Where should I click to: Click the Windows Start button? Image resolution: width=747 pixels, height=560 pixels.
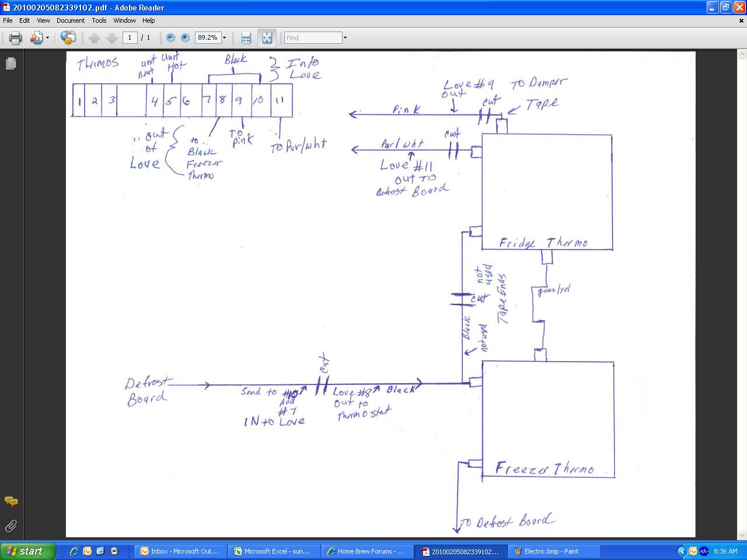point(28,551)
